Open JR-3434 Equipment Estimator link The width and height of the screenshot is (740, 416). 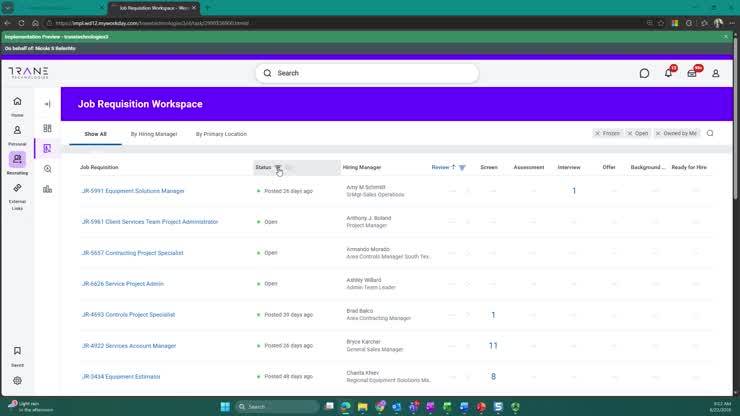(121, 377)
